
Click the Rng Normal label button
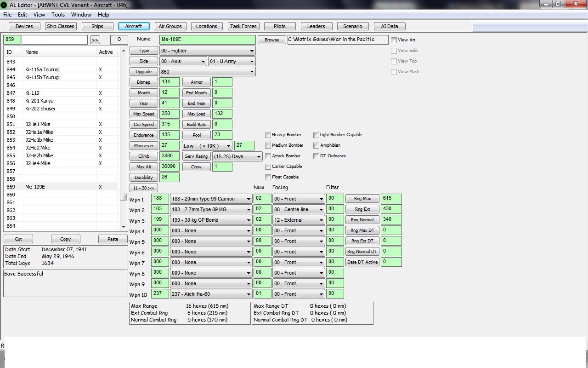[362, 219]
